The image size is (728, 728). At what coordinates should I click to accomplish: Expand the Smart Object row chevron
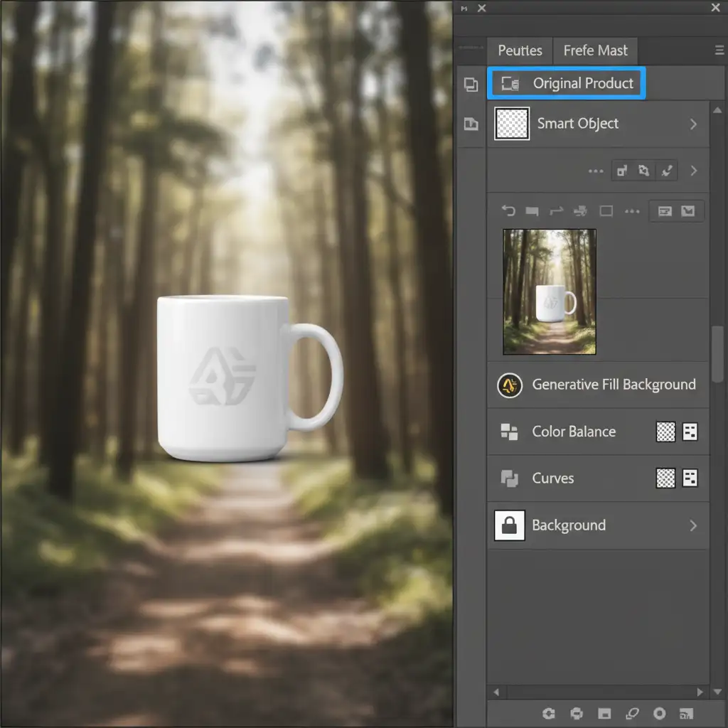693,124
